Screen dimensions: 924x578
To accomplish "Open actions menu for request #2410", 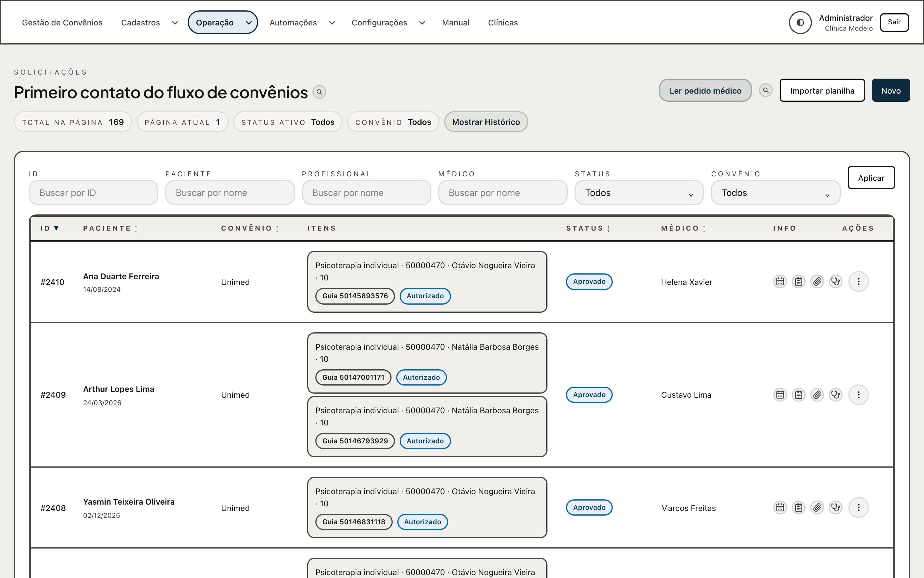I will [859, 282].
